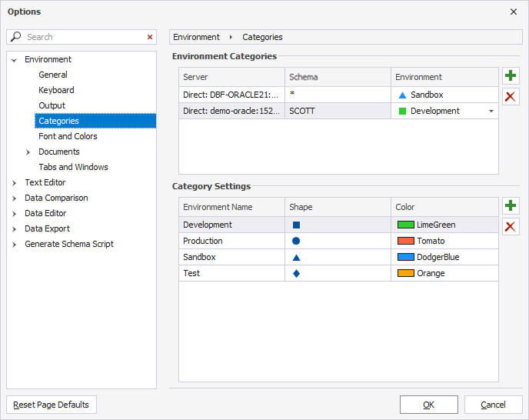Open Tabs and Windows page
529x420 pixels.
click(73, 167)
